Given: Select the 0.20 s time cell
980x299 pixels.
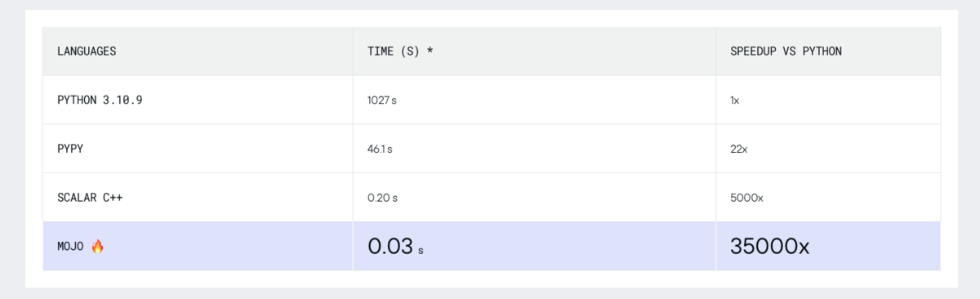Looking at the screenshot, I should click(x=382, y=198).
